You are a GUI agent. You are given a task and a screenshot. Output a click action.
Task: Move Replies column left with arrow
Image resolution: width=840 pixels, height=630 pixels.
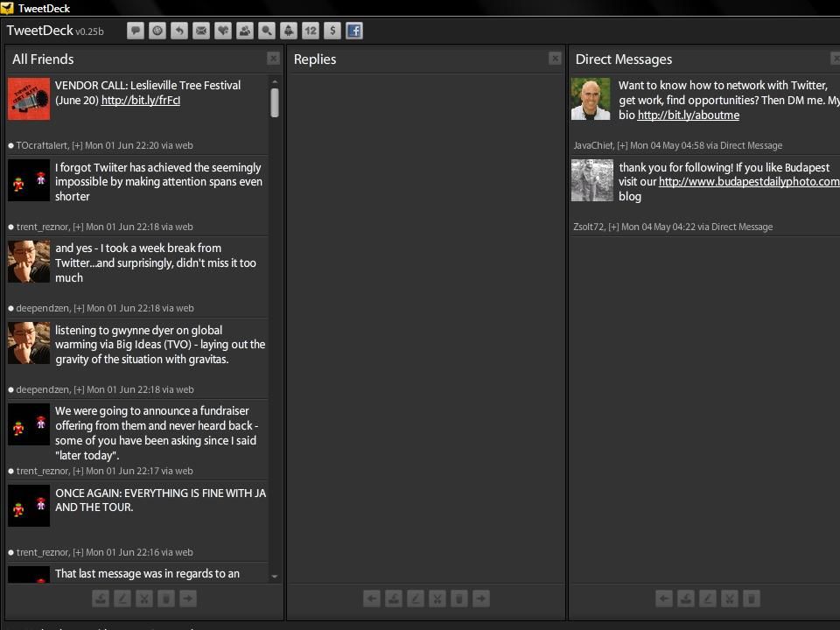pyautogui.click(x=372, y=598)
